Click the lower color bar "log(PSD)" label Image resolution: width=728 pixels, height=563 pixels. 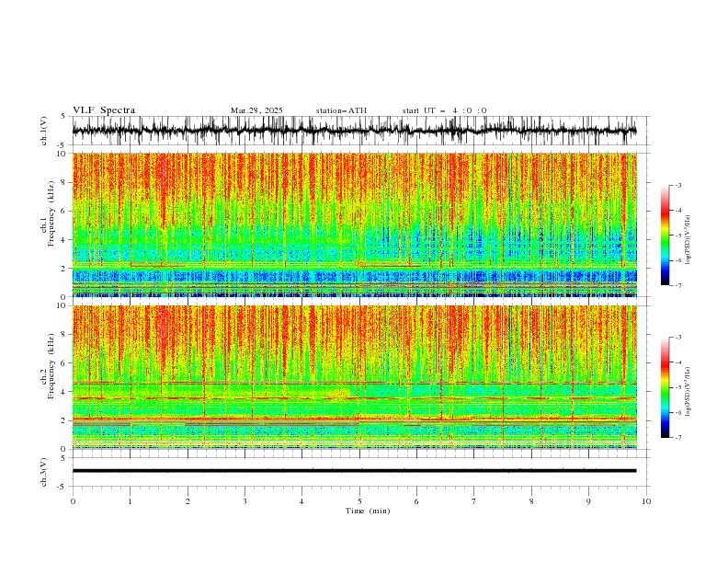pyautogui.click(x=688, y=392)
